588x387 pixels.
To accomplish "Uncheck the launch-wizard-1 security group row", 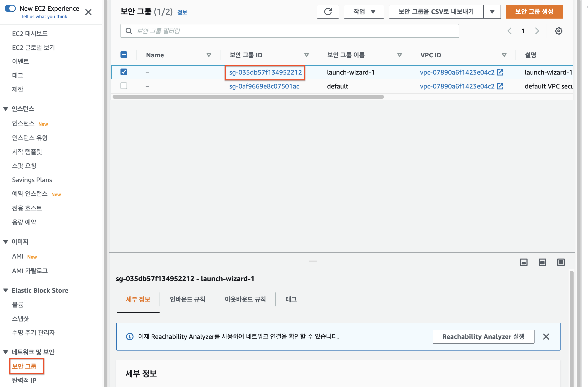I will [x=124, y=72].
